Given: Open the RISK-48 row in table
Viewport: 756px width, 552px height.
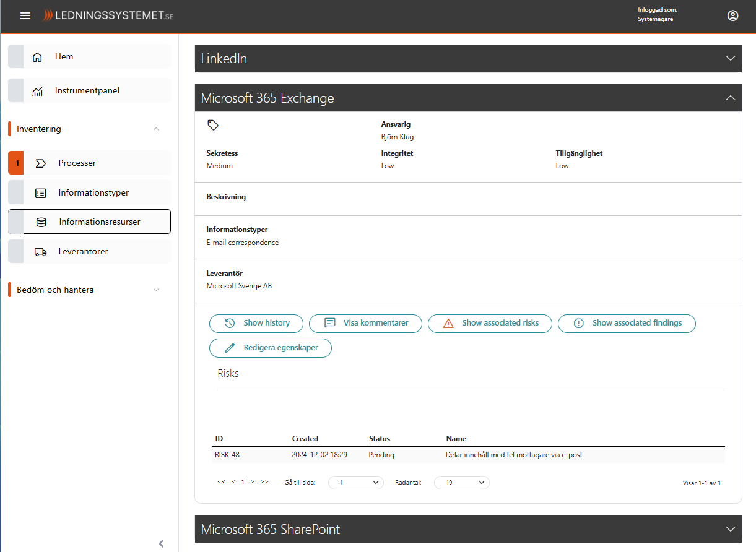Looking at the screenshot, I should tap(227, 455).
